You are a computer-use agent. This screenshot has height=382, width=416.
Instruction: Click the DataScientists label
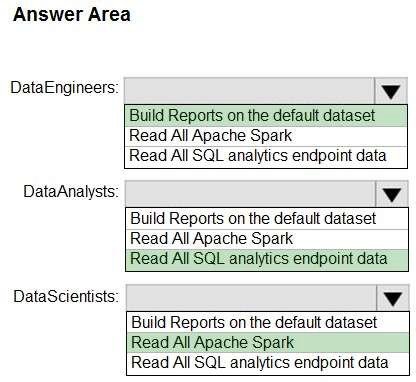pos(66,296)
